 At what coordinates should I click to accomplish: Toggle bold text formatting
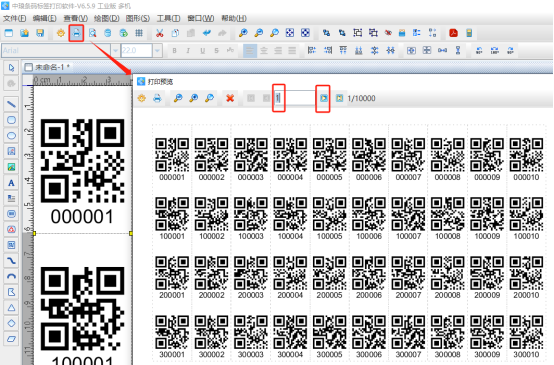[174, 51]
